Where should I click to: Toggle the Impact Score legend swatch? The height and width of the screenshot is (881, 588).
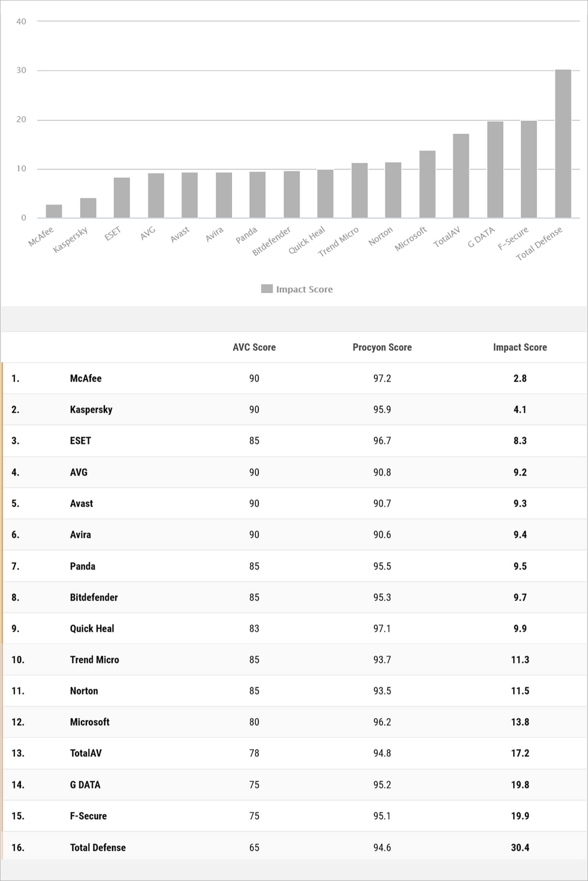[267, 289]
